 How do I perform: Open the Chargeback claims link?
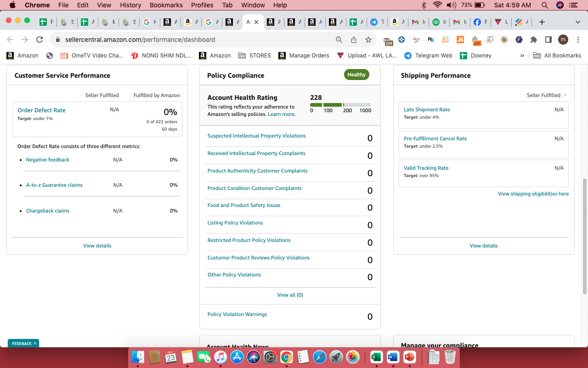click(x=48, y=211)
